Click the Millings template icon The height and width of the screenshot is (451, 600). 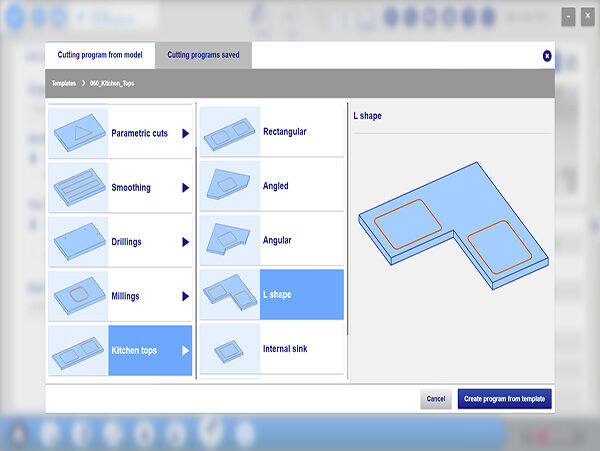[x=78, y=296]
